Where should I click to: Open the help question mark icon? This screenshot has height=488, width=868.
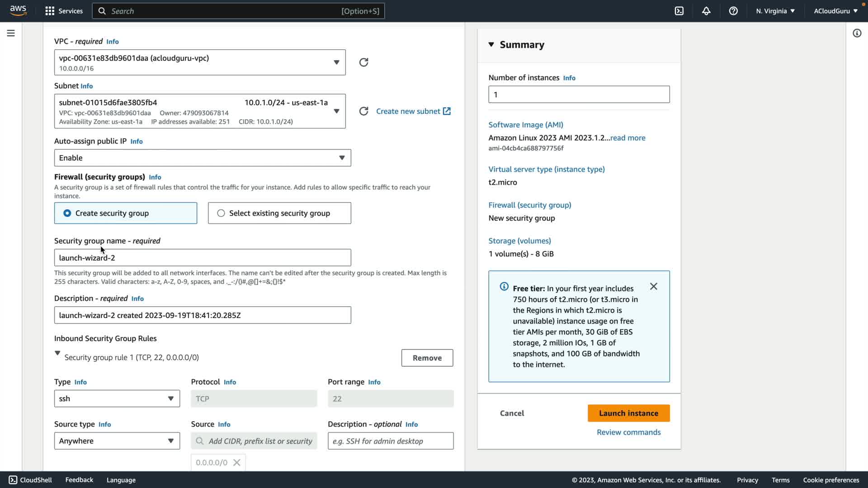point(733,11)
